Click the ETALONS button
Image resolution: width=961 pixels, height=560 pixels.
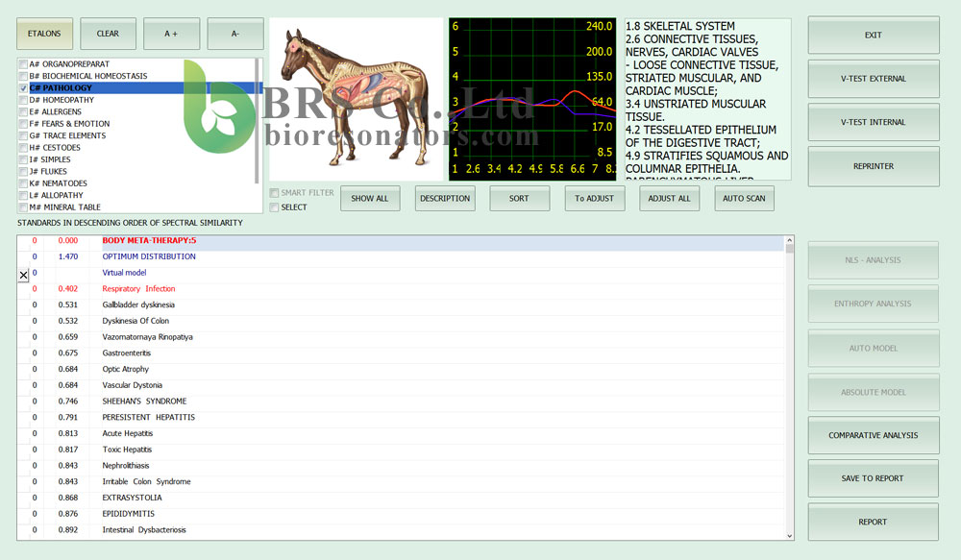(x=44, y=34)
